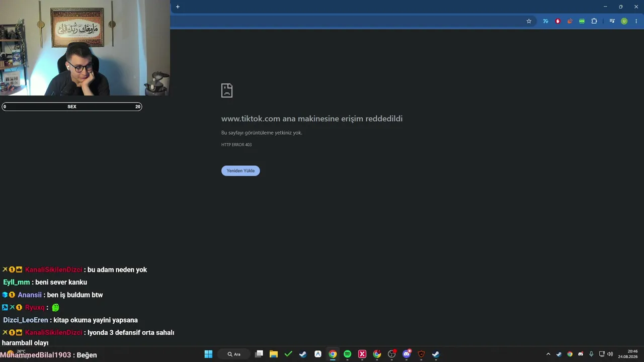Image resolution: width=644 pixels, height=362 pixels.
Task: Open a new browser tab
Action: [x=178, y=7]
